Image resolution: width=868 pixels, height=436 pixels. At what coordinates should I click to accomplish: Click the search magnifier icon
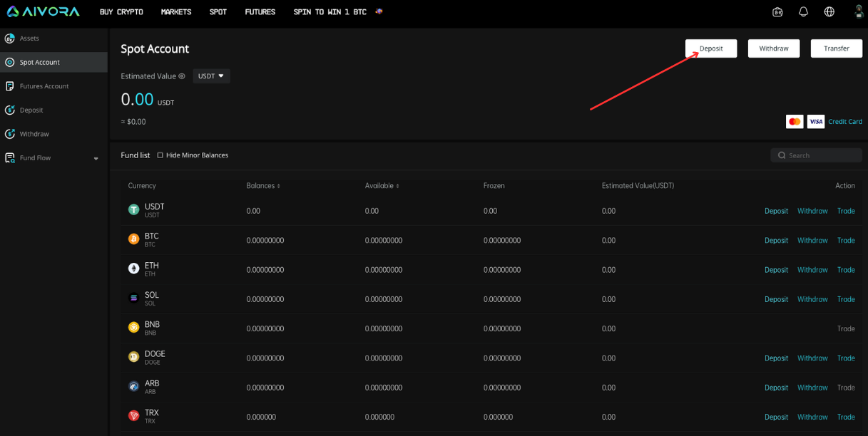pos(782,155)
